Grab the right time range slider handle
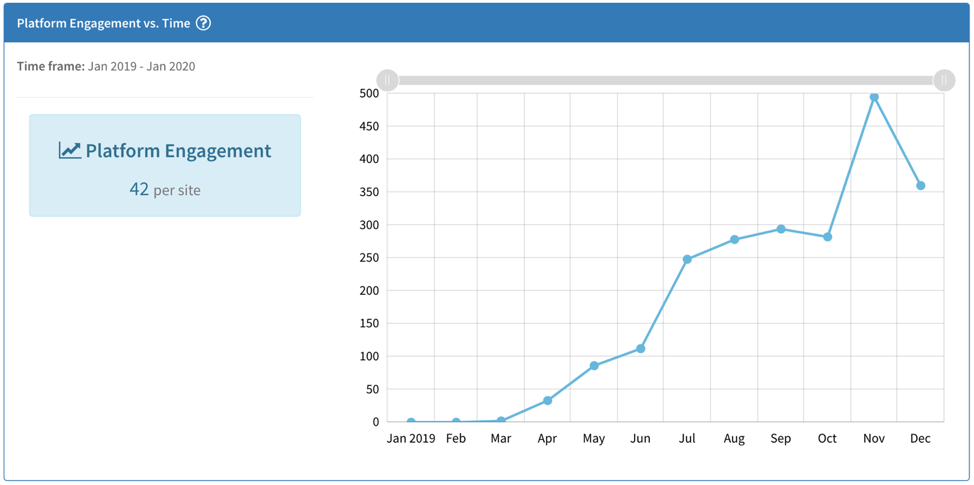Image resolution: width=974 pixels, height=485 pixels. [944, 80]
